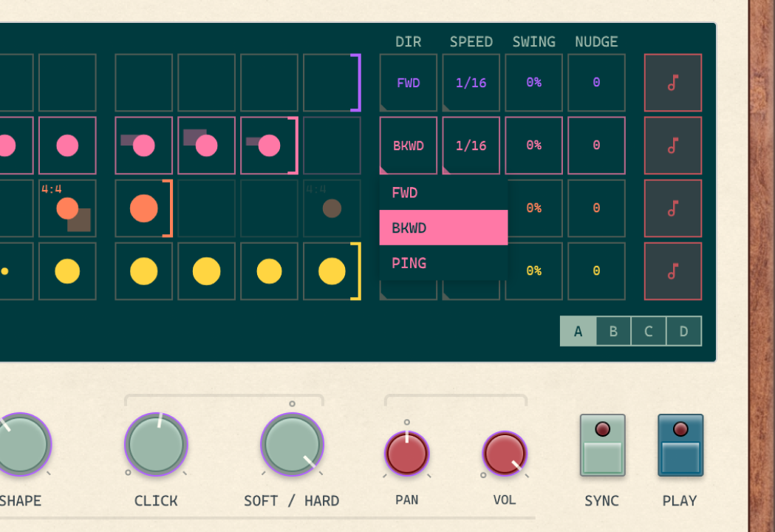This screenshot has height=532, width=775.
Task: Click the dim brown dot on the orange row
Action: click(x=332, y=209)
